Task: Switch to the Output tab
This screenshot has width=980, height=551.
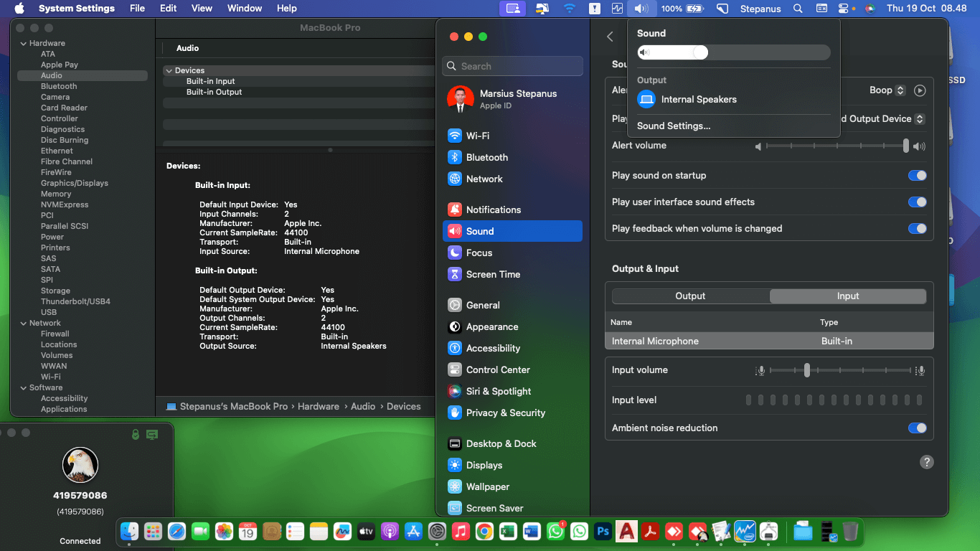Action: 690,296
